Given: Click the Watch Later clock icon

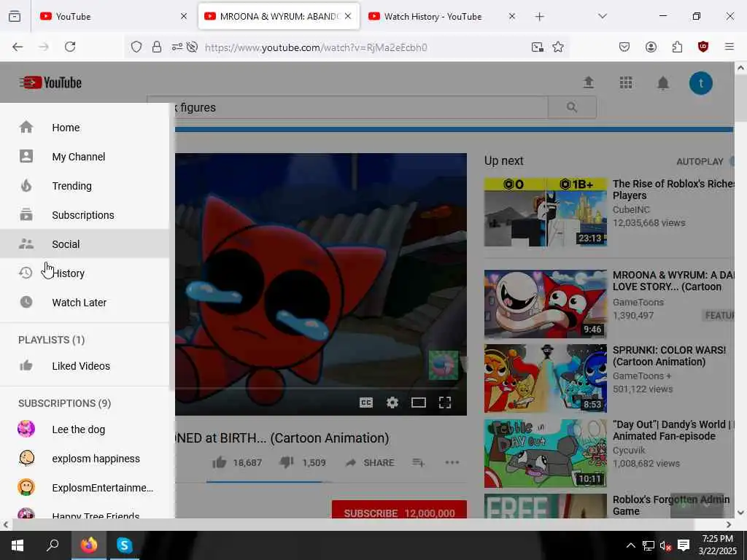Looking at the screenshot, I should click(x=26, y=302).
